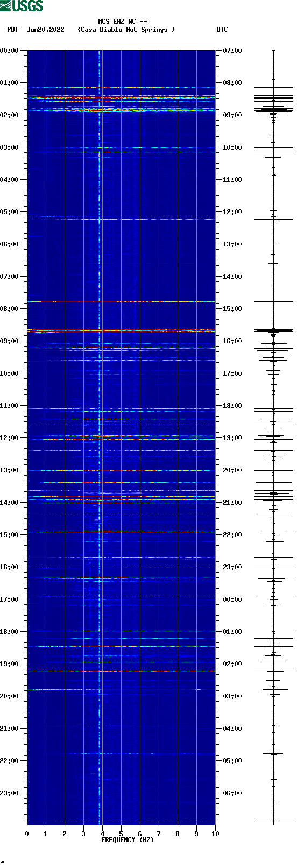Click the 23:00 PDT time label
297x868 pixels.
[10, 793]
